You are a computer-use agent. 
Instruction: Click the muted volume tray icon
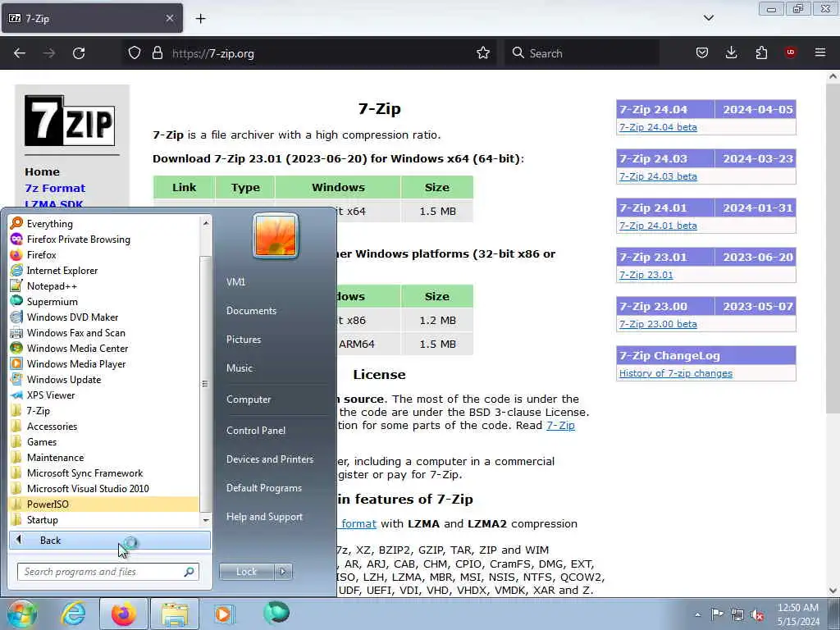coord(757,614)
